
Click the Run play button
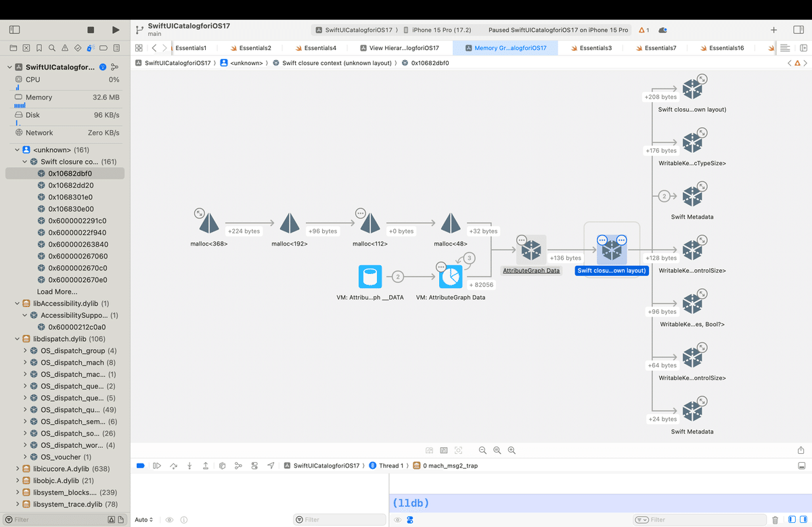[x=116, y=30]
